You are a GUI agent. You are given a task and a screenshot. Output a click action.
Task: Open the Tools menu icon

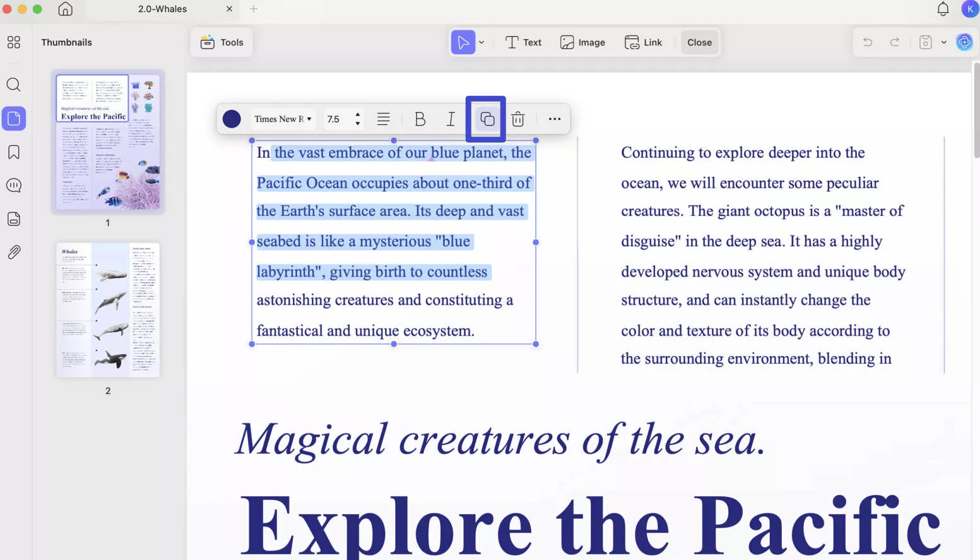[208, 42]
